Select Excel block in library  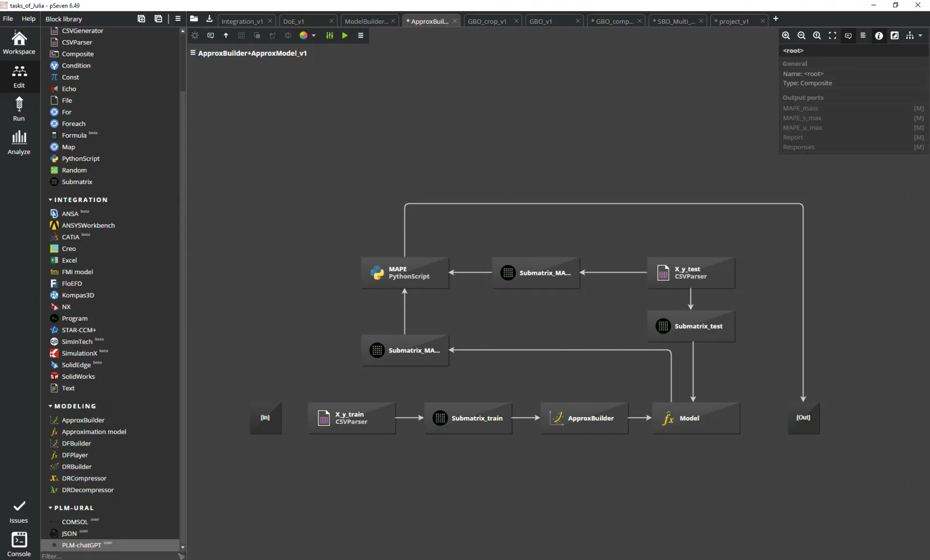[69, 260]
